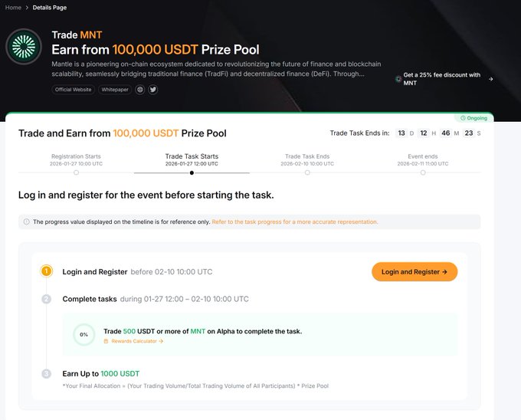Viewport: 521px width, 420px height.
Task: Click the step 3 number badge
Action: pos(47,373)
